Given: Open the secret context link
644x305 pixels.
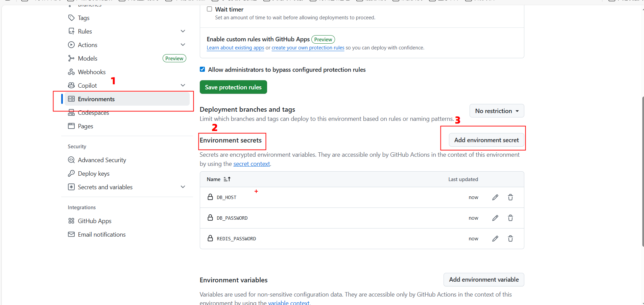Looking at the screenshot, I should tap(252, 164).
